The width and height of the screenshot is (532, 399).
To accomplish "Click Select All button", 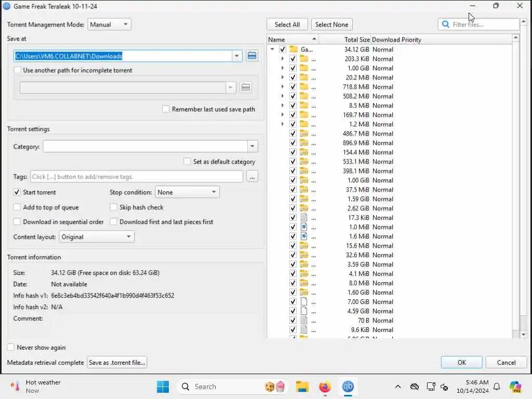I will [287, 24].
